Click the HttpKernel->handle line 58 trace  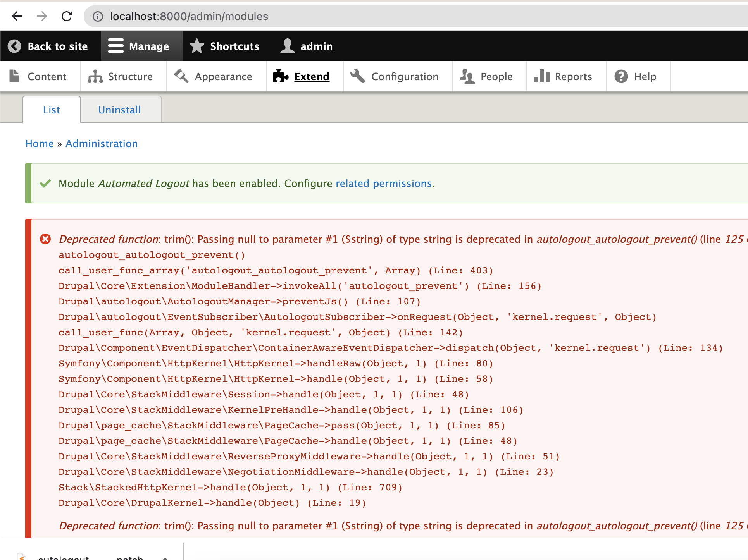[276, 379]
